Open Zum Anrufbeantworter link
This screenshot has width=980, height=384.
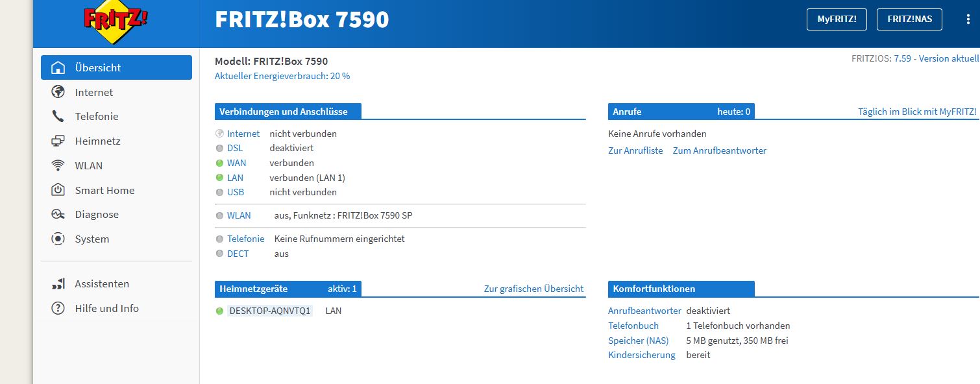click(x=720, y=150)
